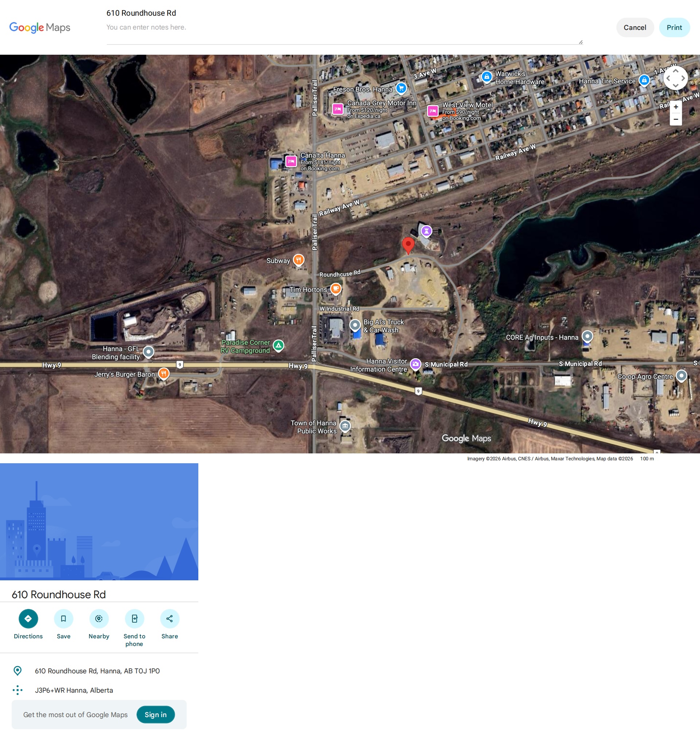Click the W Industrial Rd street label
This screenshot has height=739, width=700.
(339, 309)
